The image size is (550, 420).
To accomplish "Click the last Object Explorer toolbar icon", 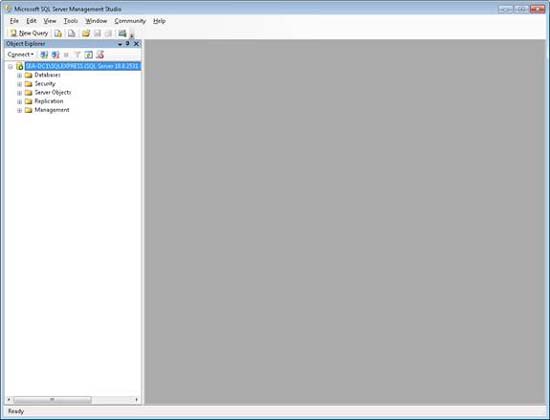I will coord(100,54).
